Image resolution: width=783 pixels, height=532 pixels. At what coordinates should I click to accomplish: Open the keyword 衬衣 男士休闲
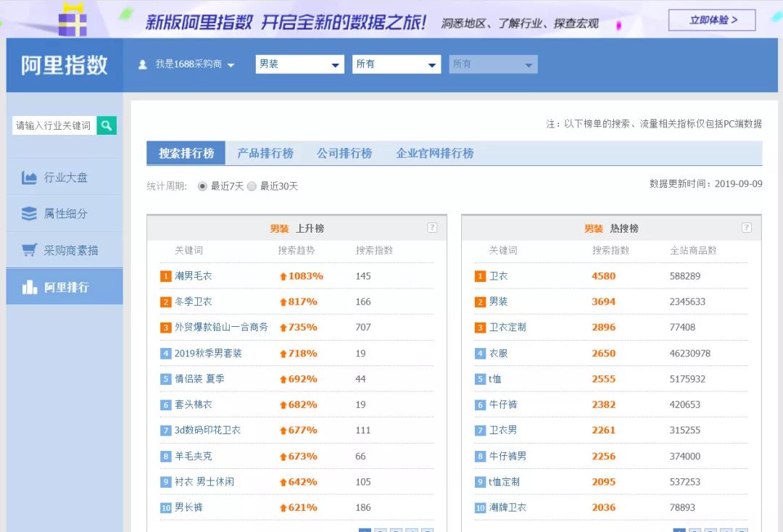click(204, 481)
